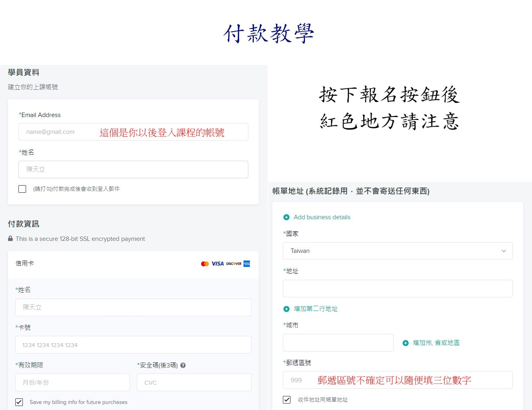Image resolution: width=532 pixels, height=410 pixels.
Task: Click the 增加第二行地址 link
Action: coord(316,309)
